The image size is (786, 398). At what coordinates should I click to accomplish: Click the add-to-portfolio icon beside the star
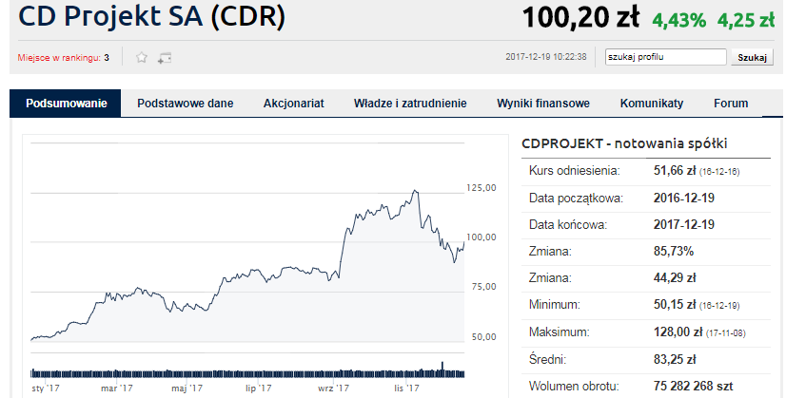[x=164, y=58]
